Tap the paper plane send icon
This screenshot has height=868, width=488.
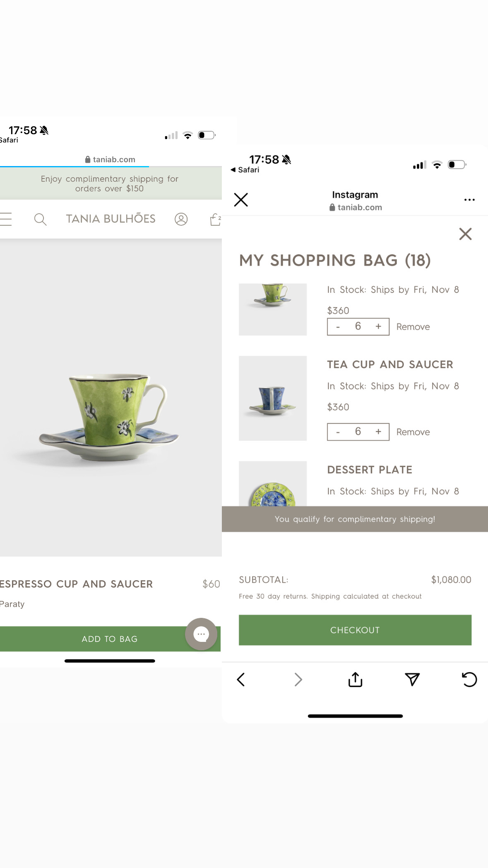pos(412,680)
